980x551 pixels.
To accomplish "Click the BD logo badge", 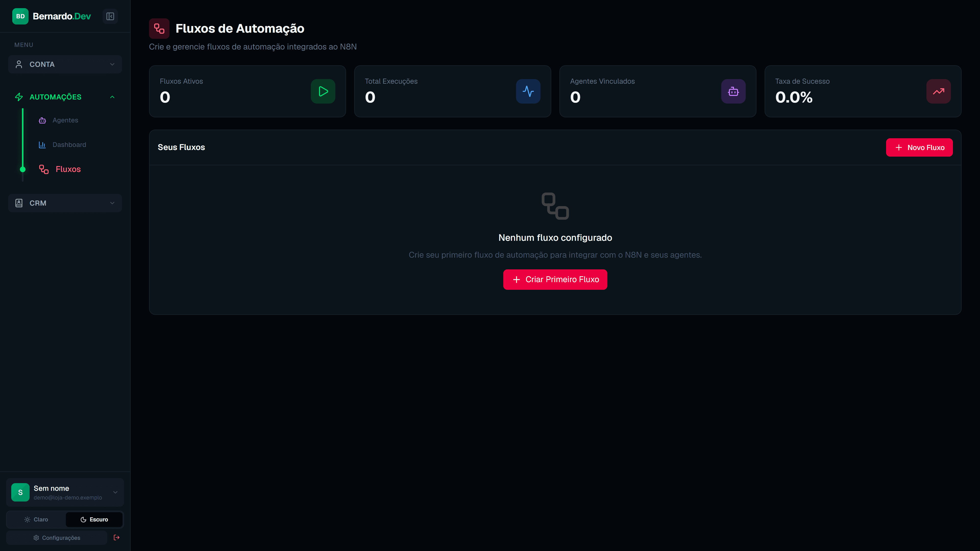I will click(20, 16).
